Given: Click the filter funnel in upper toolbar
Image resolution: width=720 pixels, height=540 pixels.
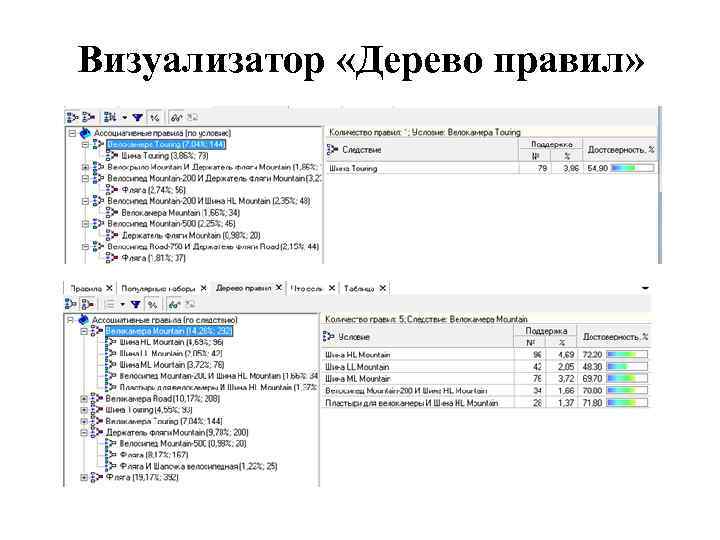Looking at the screenshot, I should tap(137, 118).
